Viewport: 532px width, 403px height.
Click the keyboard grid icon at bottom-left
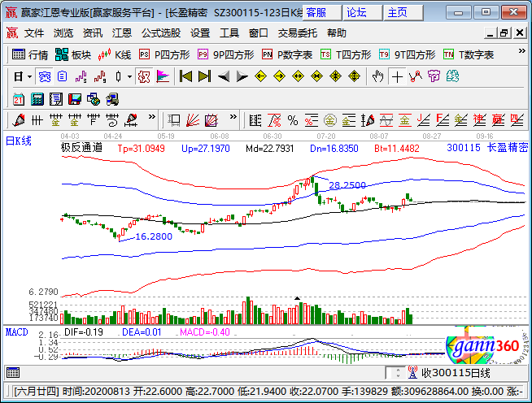(13, 373)
